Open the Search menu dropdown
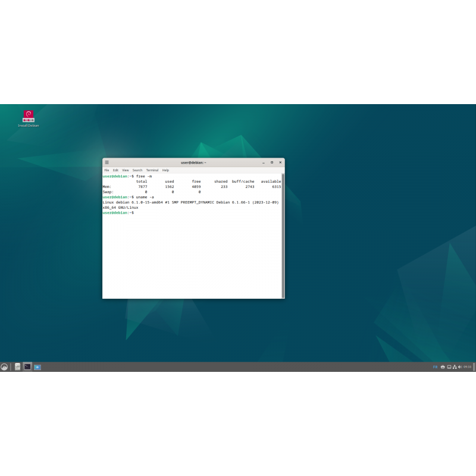This screenshot has height=476, width=476. pyautogui.click(x=137, y=170)
